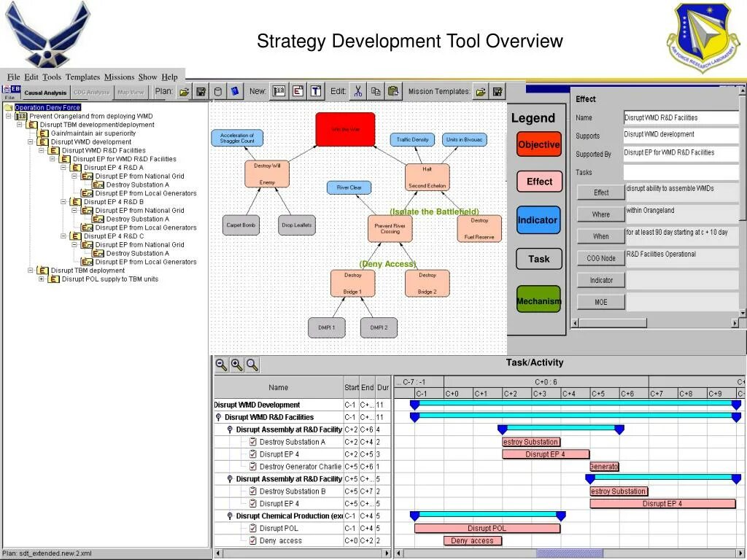Select the Operation Deny Force folder icon
This screenshot has height=560, width=747.
coord(9,108)
